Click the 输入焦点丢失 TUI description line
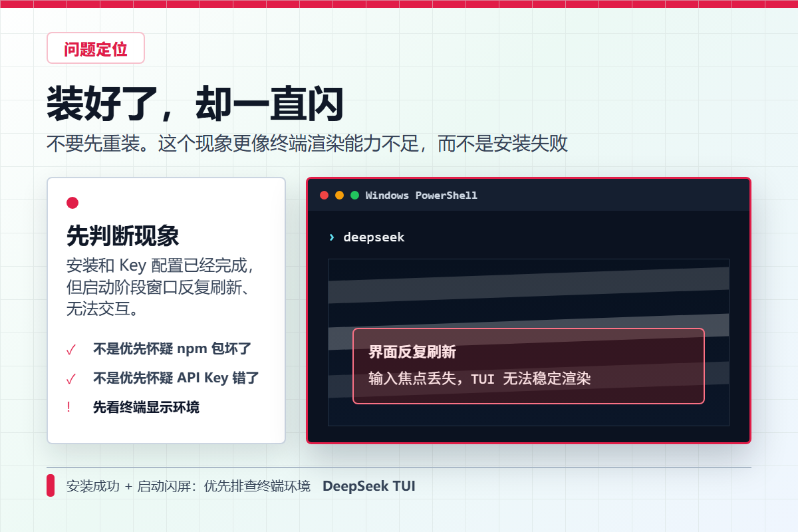This screenshot has height=532, width=798. point(480,379)
